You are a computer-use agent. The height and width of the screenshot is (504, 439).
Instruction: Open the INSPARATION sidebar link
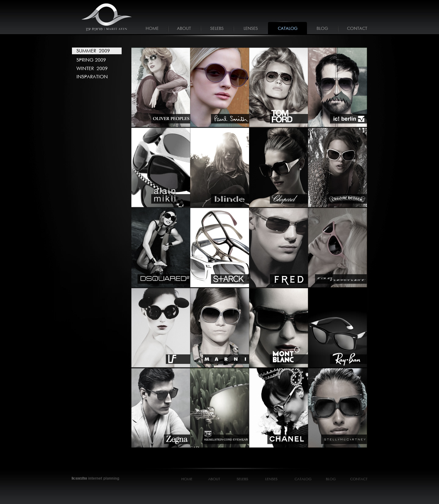pyautogui.click(x=92, y=77)
